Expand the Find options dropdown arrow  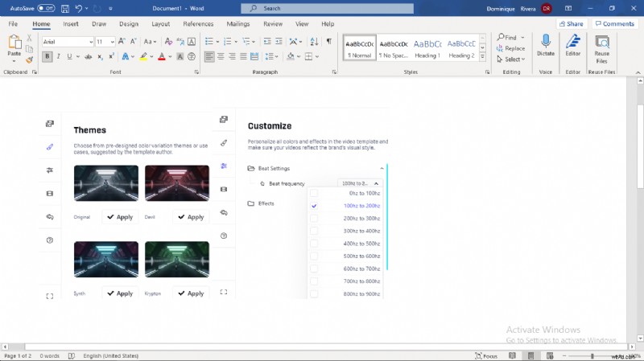[x=522, y=37]
